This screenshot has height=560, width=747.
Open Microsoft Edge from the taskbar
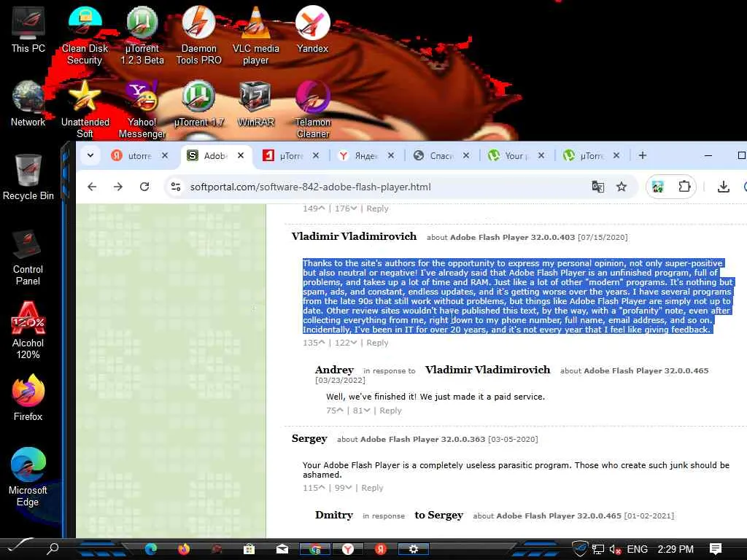(x=151, y=549)
